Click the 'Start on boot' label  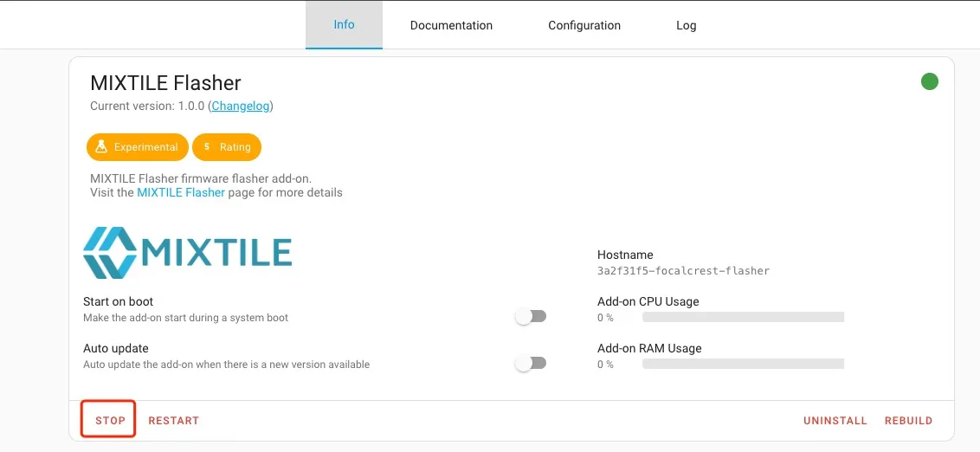point(118,301)
